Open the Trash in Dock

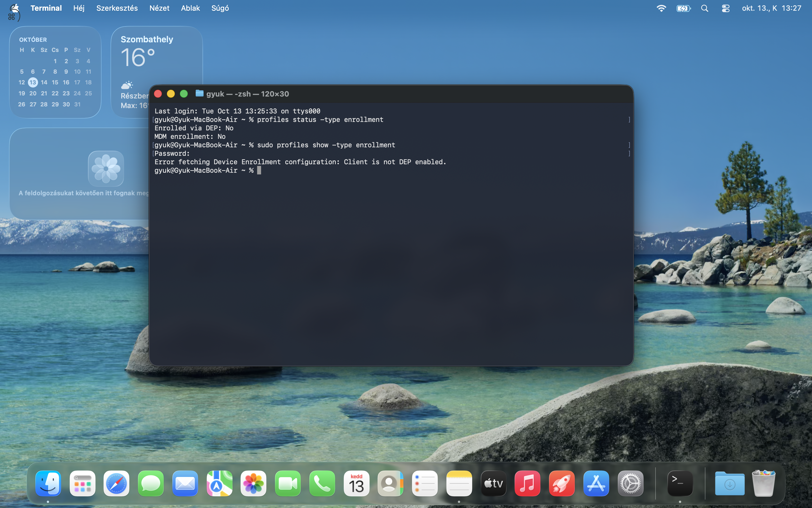pyautogui.click(x=764, y=483)
